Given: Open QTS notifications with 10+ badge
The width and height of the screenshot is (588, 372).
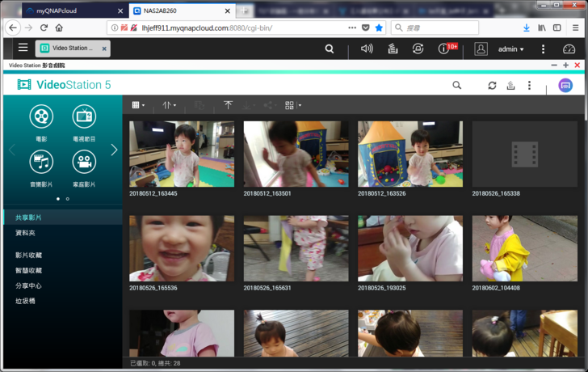Looking at the screenshot, I should pyautogui.click(x=447, y=49).
